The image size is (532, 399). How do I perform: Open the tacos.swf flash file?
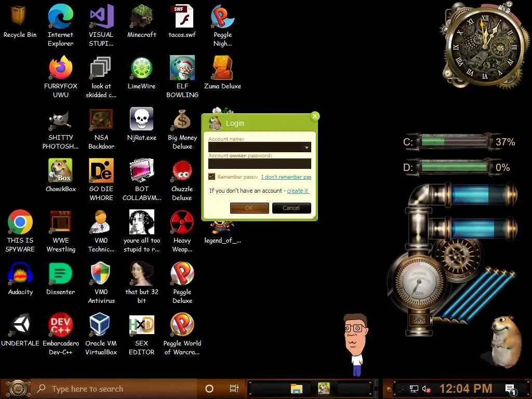click(x=182, y=16)
